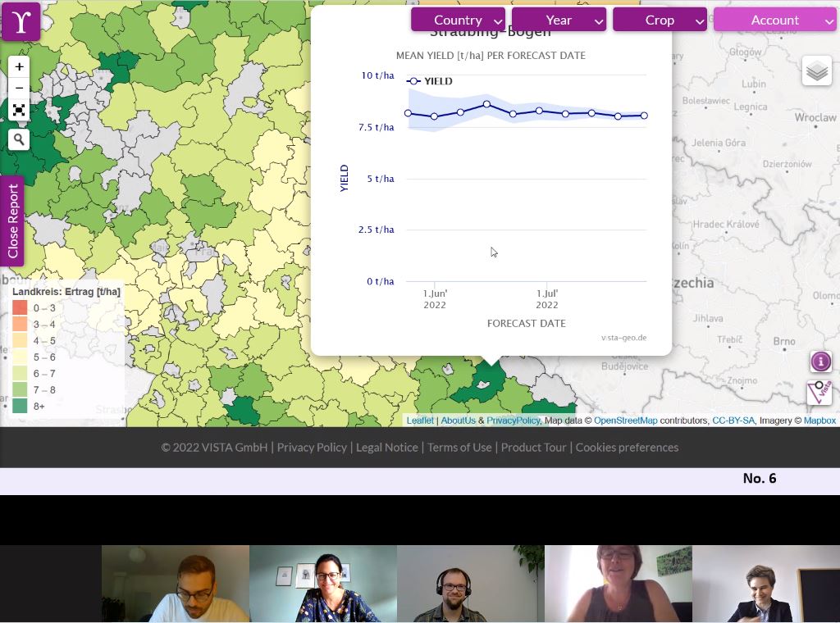This screenshot has width=840, height=623.
Task: Click the 7 – 8 legend swatch
Action: pos(20,389)
